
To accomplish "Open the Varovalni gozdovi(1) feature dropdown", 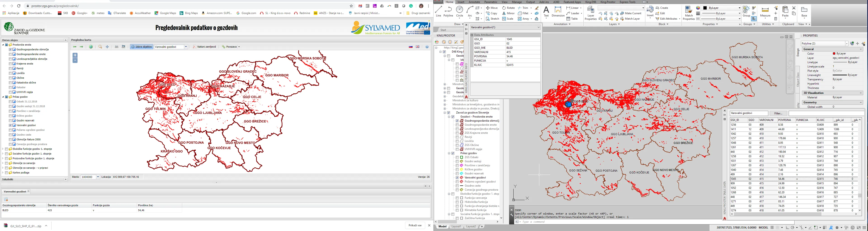I will (538, 27).
